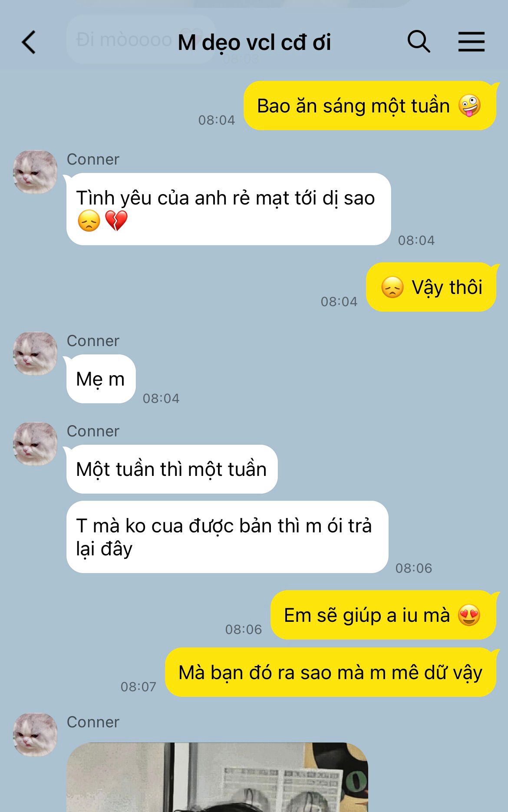The image size is (508, 812).
Task: Tap 'Tình yêu của anh rẻ mạt' message
Action: (x=228, y=209)
